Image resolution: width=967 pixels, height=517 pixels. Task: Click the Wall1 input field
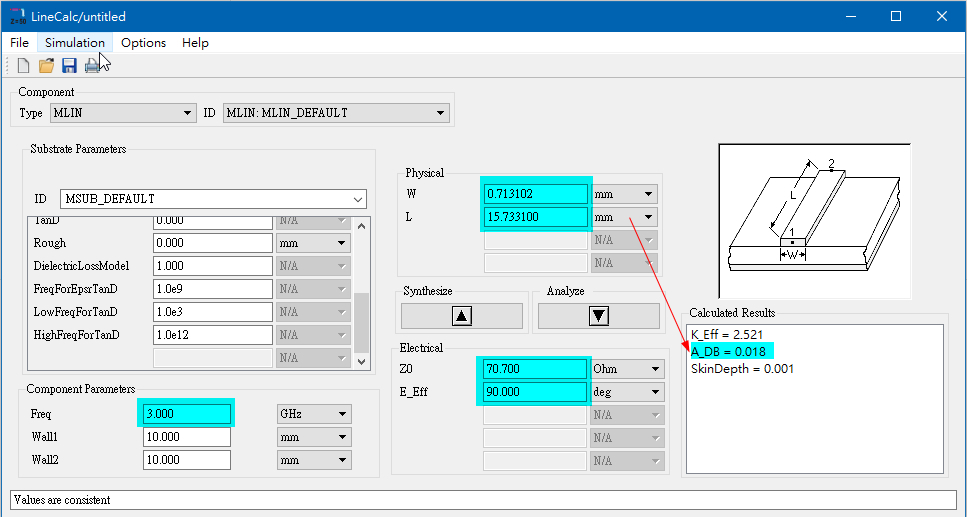coord(187,437)
